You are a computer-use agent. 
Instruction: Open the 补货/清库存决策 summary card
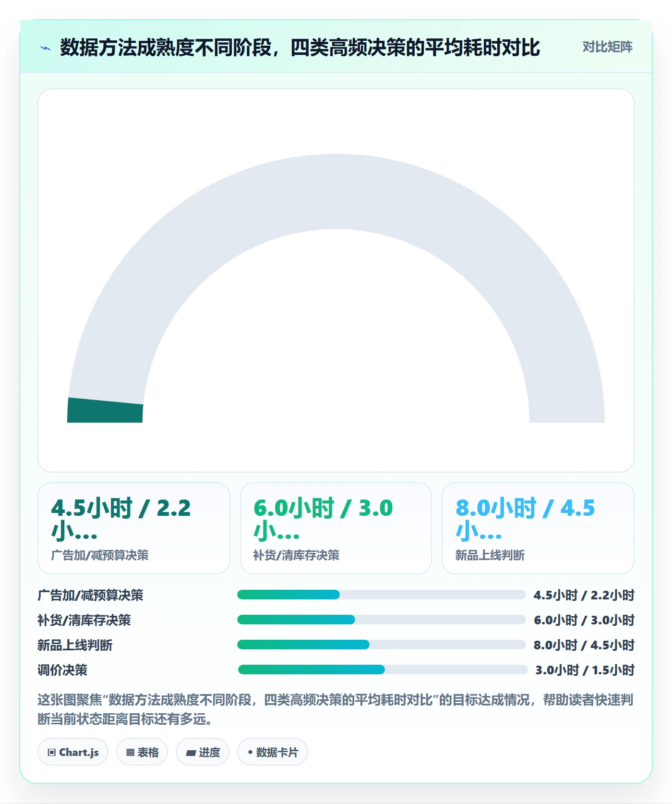pos(336,528)
